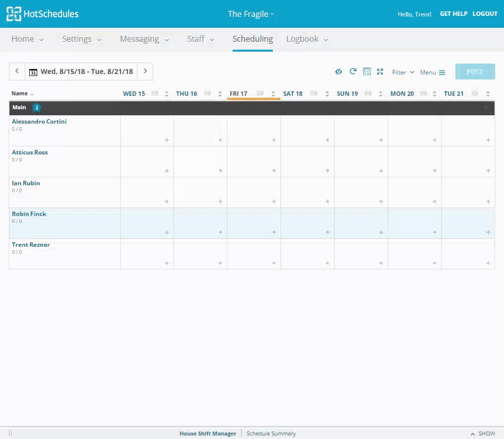This screenshot has height=439, width=504.
Task: Open Trent Reznor employee name link
Action: pyautogui.click(x=31, y=245)
